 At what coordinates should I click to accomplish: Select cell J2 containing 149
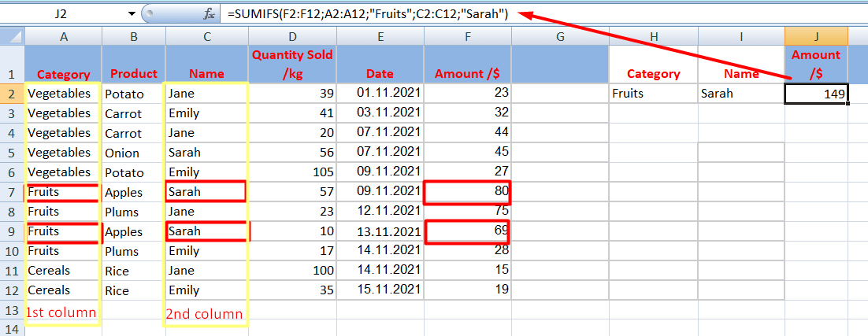815,94
